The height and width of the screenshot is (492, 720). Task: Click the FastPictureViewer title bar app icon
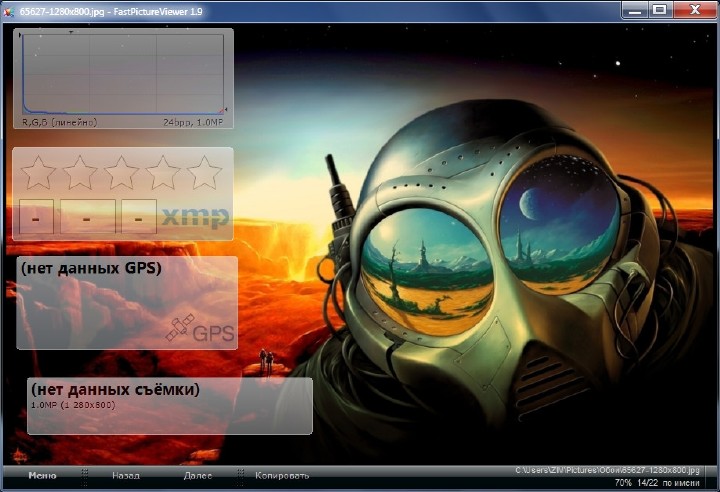(x=9, y=9)
